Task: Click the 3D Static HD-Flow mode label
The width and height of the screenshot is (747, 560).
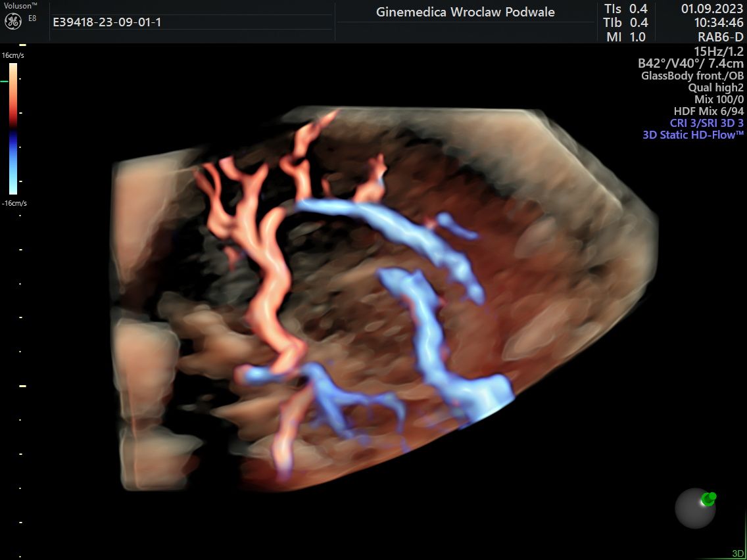Action: click(692, 135)
